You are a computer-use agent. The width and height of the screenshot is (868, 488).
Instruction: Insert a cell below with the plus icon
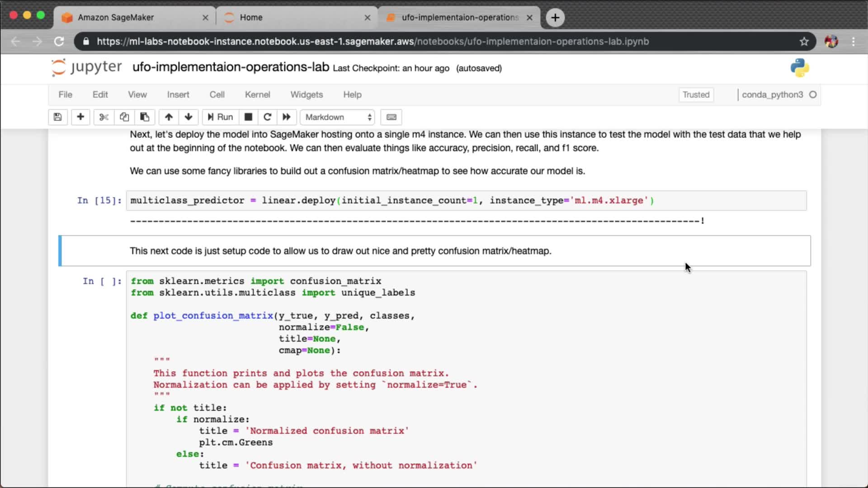click(x=80, y=117)
